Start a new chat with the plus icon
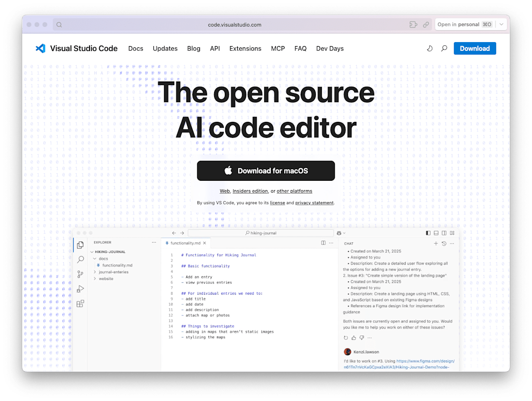Viewport: 532px width, 401px height. pyautogui.click(x=436, y=243)
